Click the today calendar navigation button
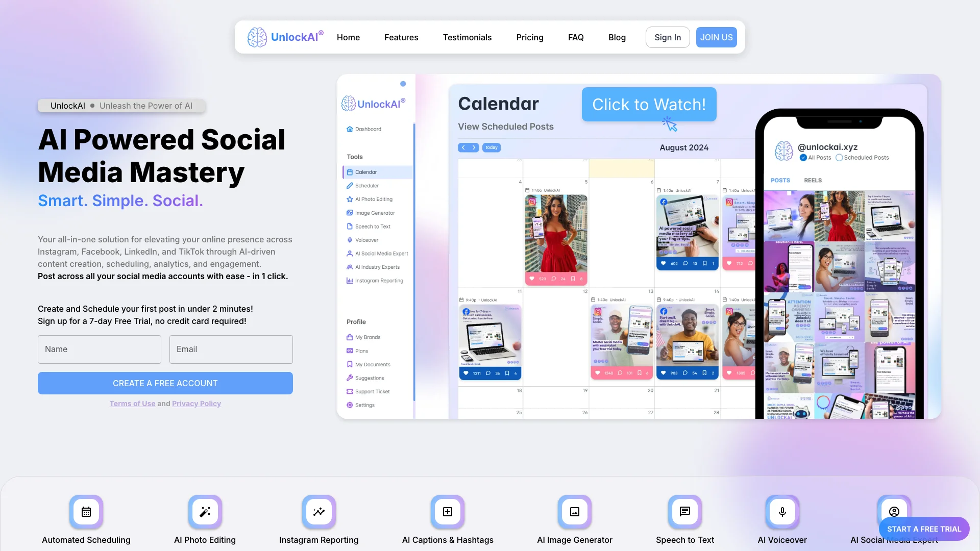The height and width of the screenshot is (551, 980). pyautogui.click(x=492, y=147)
